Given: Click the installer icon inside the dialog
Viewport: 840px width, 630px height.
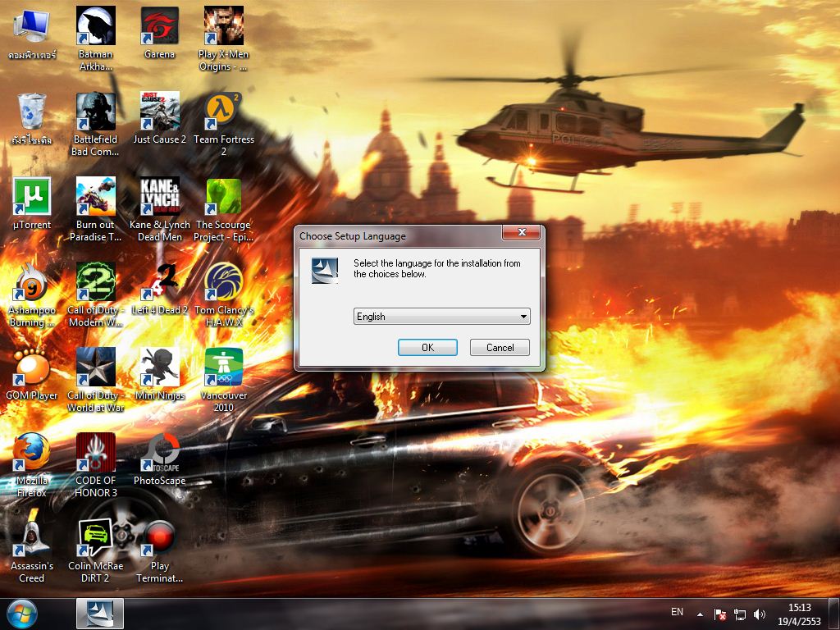Looking at the screenshot, I should (x=325, y=271).
